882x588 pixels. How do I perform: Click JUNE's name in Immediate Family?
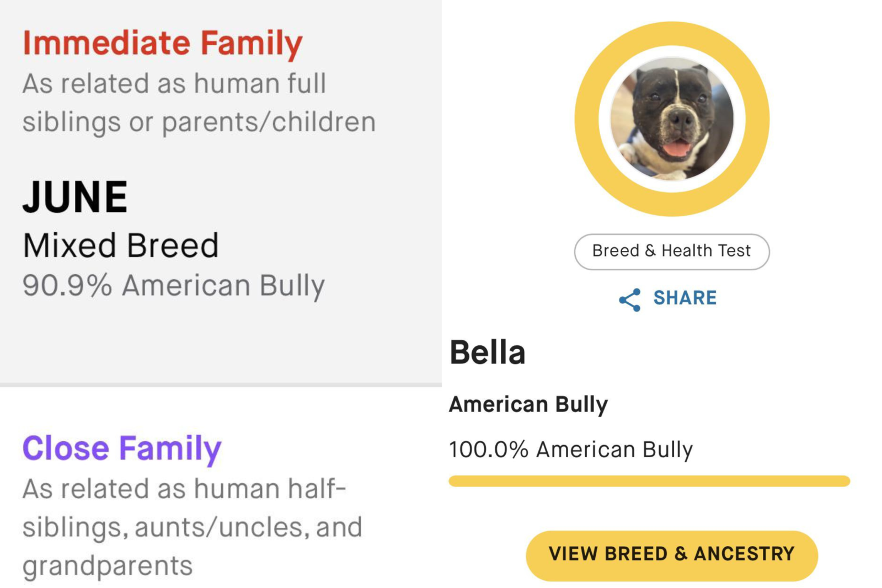pyautogui.click(x=76, y=196)
